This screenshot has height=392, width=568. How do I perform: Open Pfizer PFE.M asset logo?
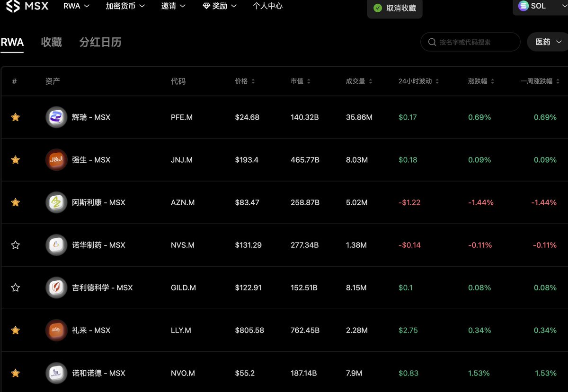(x=56, y=117)
